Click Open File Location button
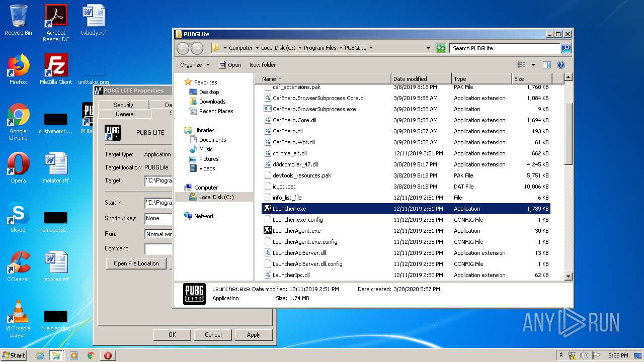 [136, 263]
